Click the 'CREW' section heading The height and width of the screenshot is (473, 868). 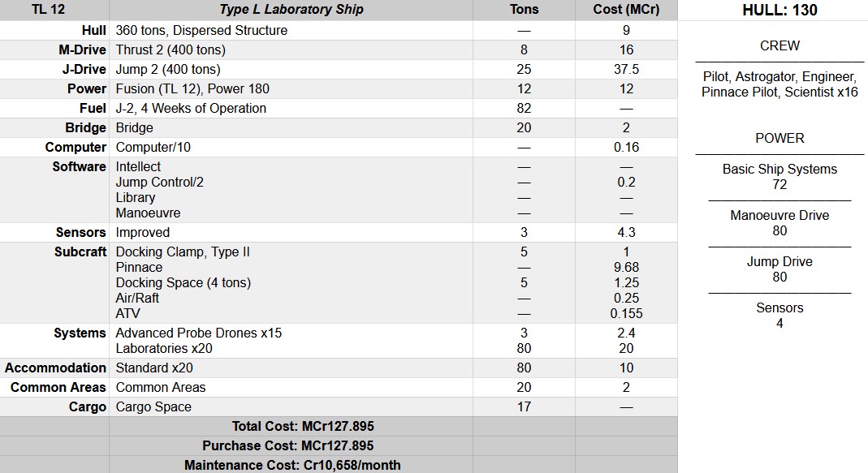(x=779, y=45)
